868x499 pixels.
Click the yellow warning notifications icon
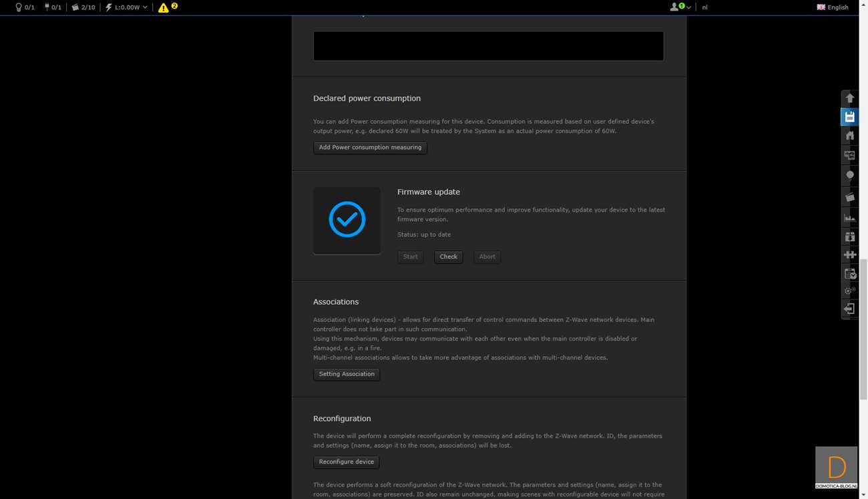pos(164,7)
